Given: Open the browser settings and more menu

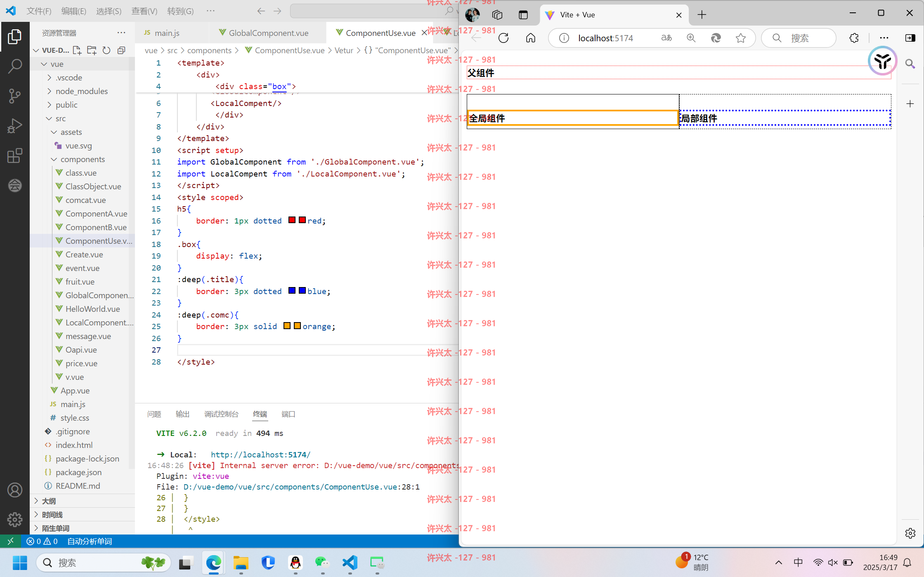Looking at the screenshot, I should click(x=884, y=38).
